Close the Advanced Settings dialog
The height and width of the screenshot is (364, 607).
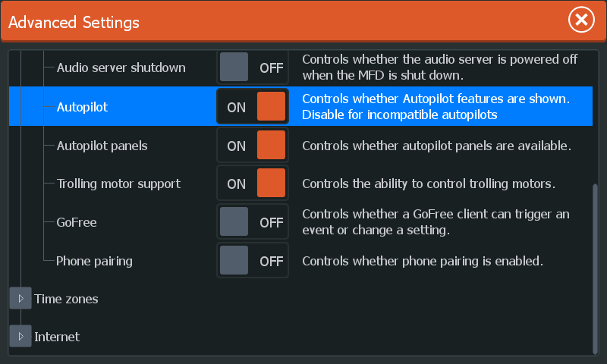click(x=581, y=20)
